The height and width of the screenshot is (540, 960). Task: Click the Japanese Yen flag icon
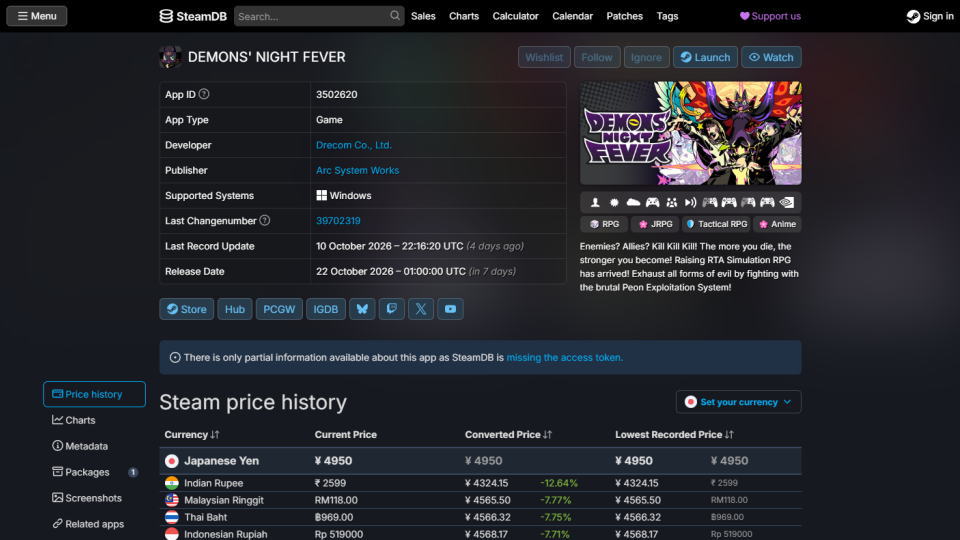[x=172, y=461]
